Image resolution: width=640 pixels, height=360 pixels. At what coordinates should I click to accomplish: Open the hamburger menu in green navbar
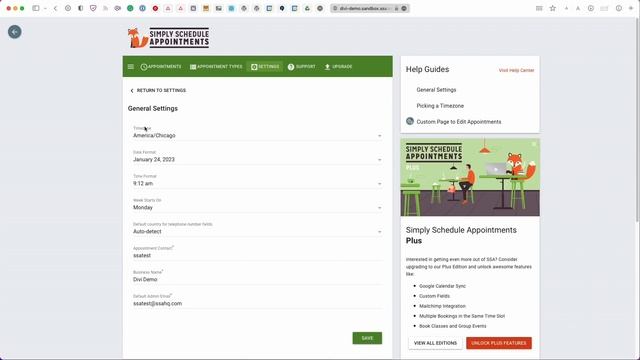[x=131, y=67]
